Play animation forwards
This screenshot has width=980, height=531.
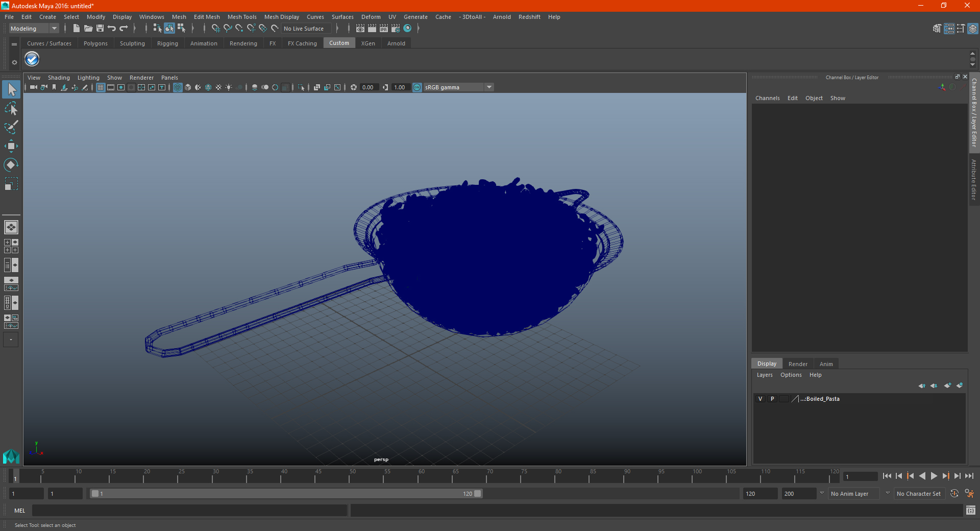coord(934,476)
